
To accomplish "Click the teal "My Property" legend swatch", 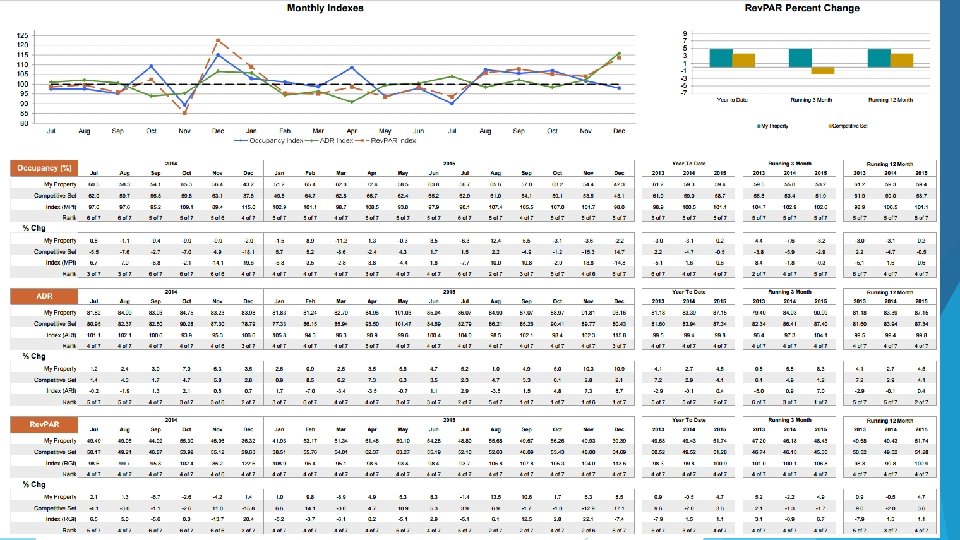I will click(x=759, y=126).
